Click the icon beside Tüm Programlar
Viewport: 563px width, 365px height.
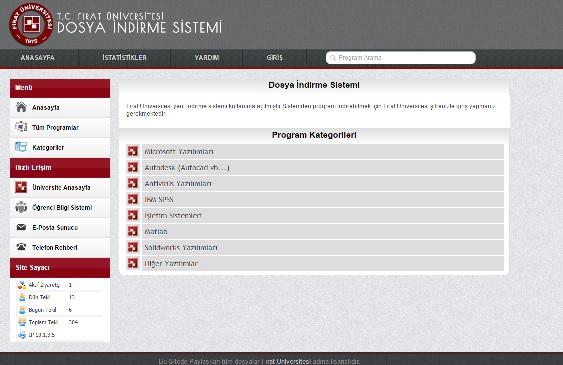21,127
